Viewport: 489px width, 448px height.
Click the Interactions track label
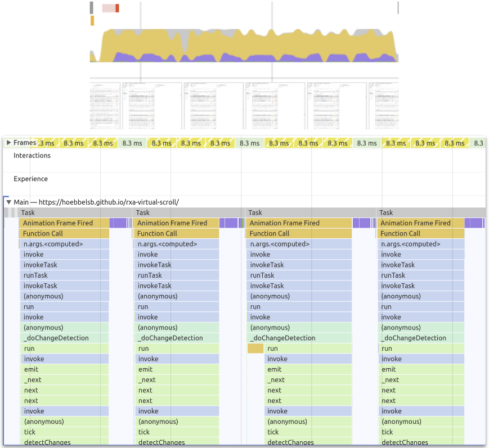(x=32, y=156)
